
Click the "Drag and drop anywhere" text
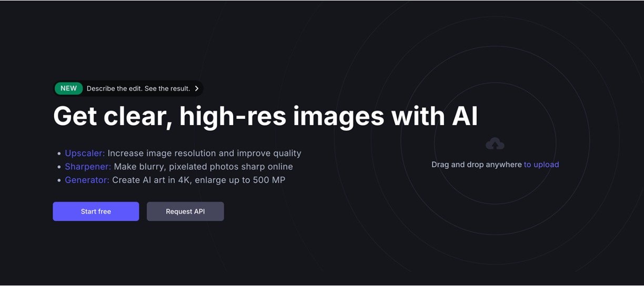coord(476,165)
